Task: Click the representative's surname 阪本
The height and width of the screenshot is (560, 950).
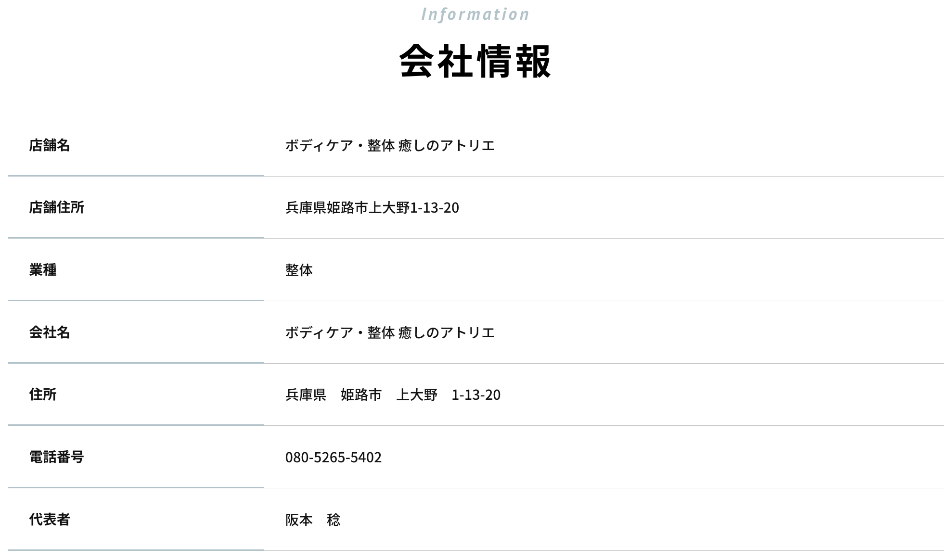Action: point(299,520)
